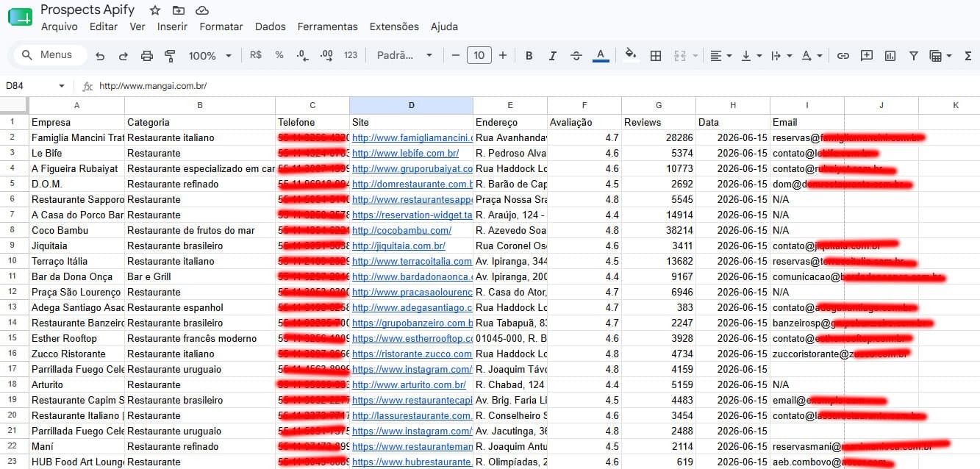Open vertical align dropdown
980x469 pixels.
tap(751, 56)
